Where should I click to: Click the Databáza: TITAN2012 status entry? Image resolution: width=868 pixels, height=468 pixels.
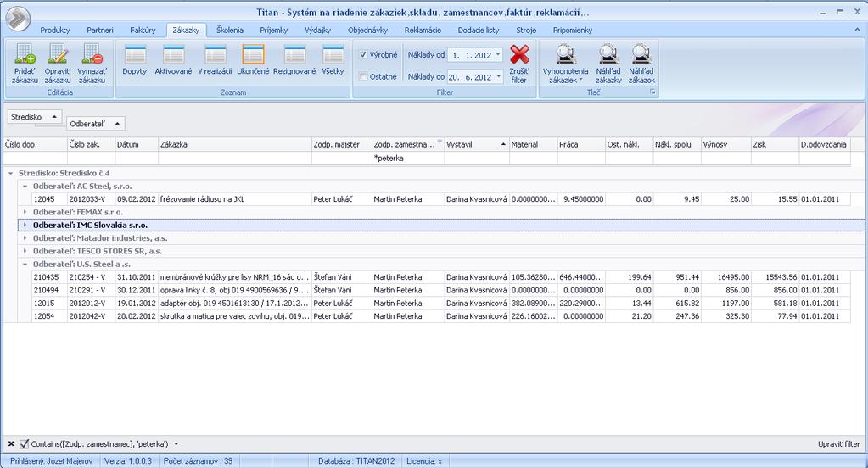[356, 461]
